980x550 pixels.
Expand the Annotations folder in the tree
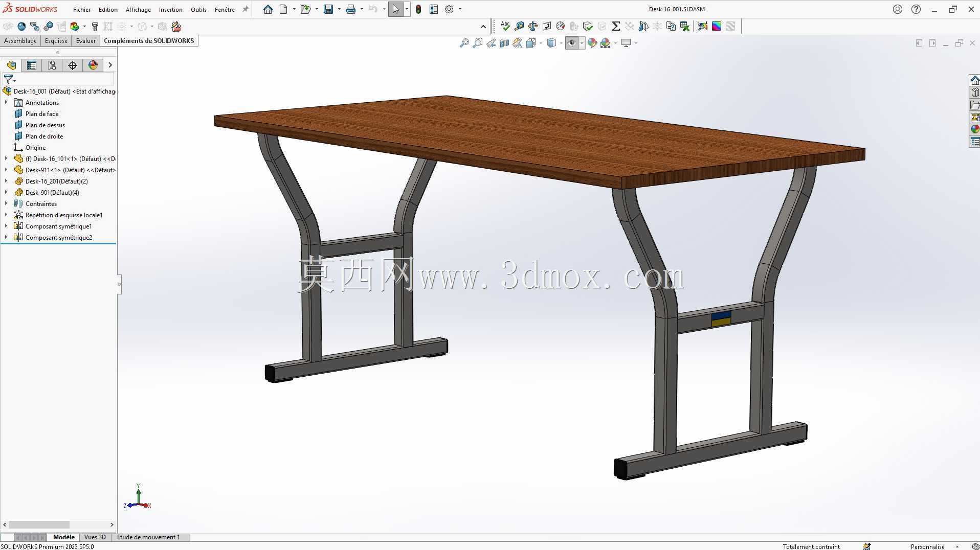coord(6,102)
